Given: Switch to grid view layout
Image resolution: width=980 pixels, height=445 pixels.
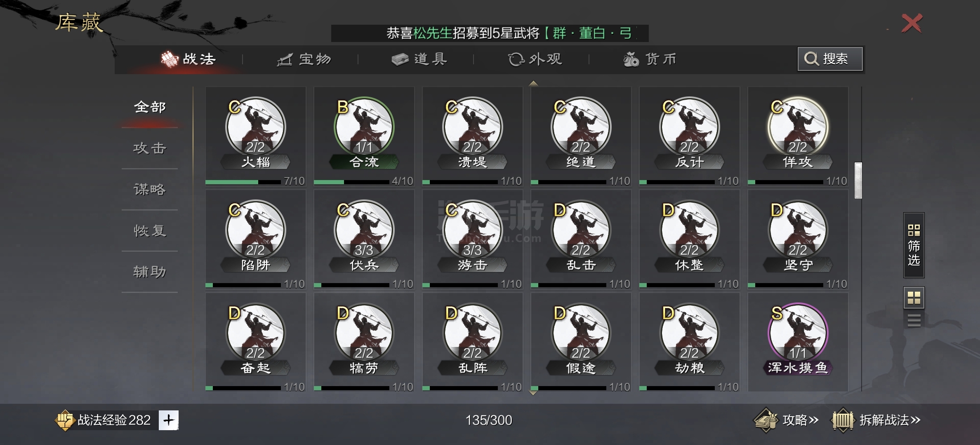Looking at the screenshot, I should tap(914, 297).
